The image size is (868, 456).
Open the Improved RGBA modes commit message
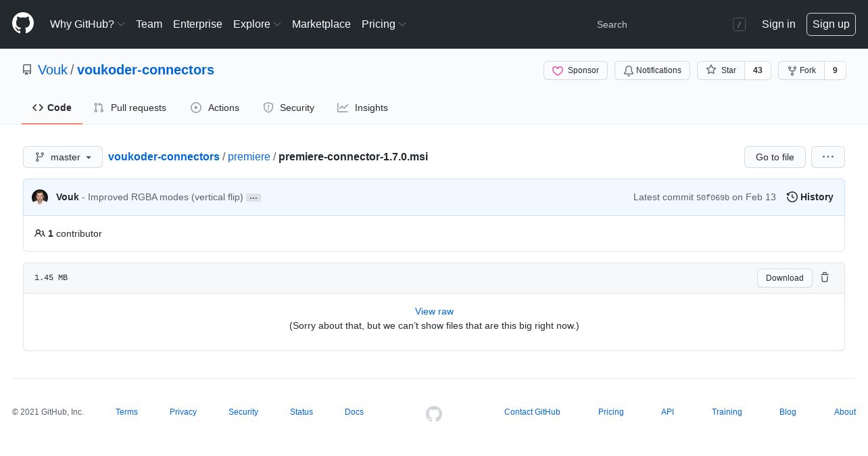tap(166, 197)
